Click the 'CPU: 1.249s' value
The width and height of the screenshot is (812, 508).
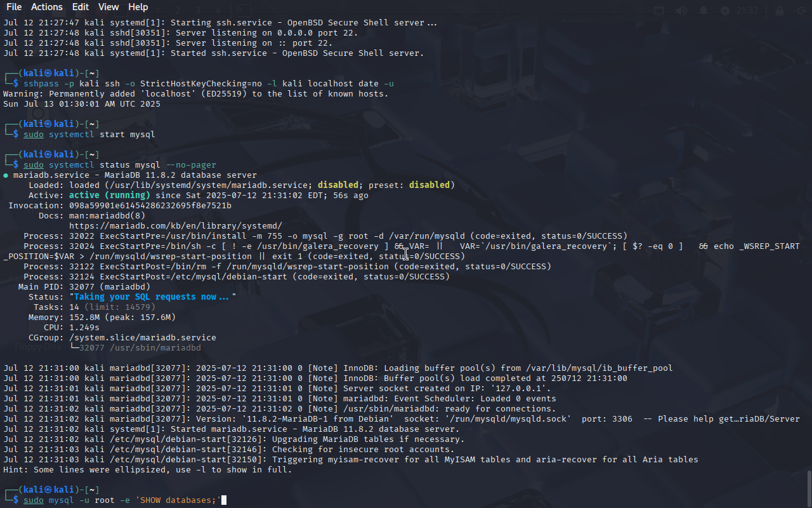pos(84,328)
